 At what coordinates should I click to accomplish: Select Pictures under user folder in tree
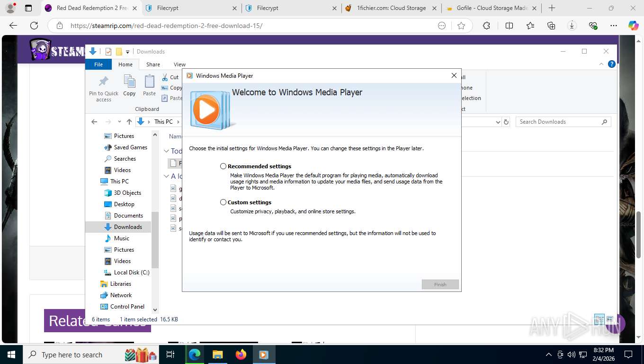point(124,136)
